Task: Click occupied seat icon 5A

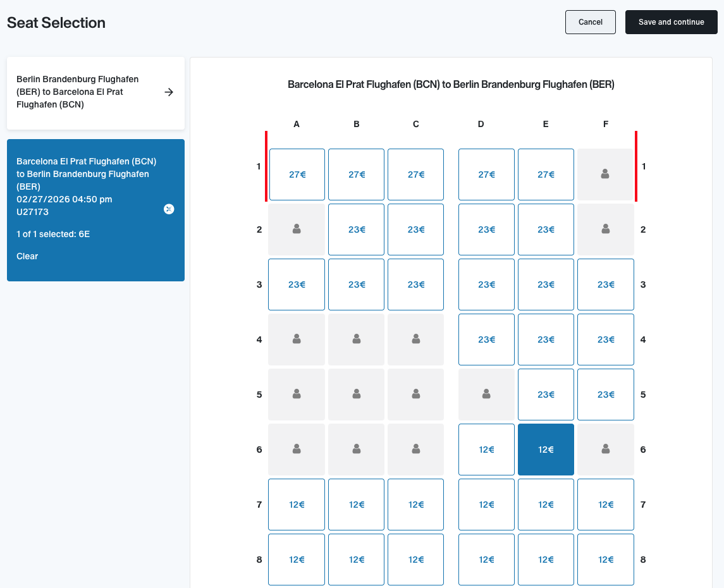Action: 297,394
